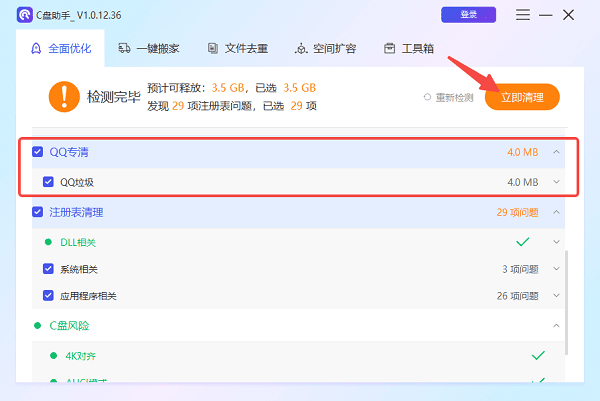The image size is (600, 401).
Task: Select the 注册表清理 label
Action: (x=76, y=212)
